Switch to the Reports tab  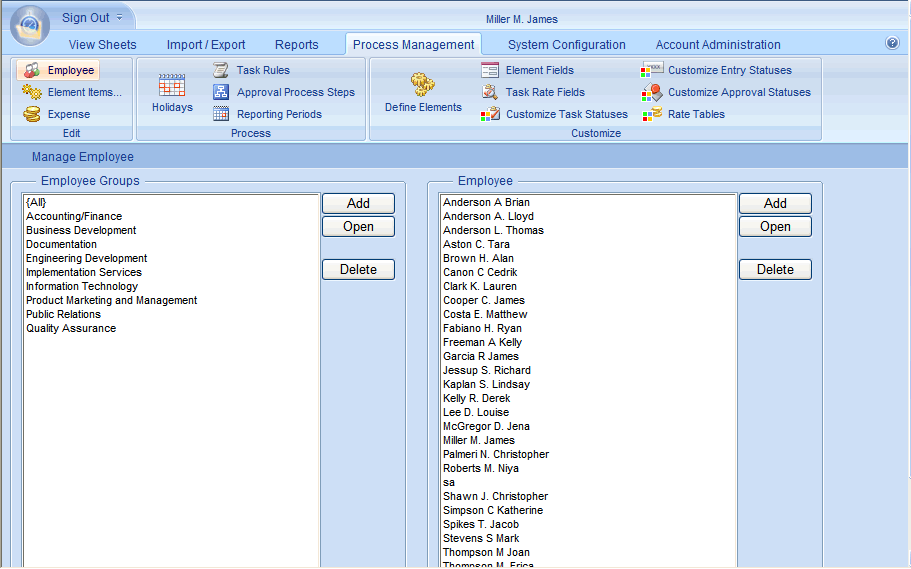[296, 44]
